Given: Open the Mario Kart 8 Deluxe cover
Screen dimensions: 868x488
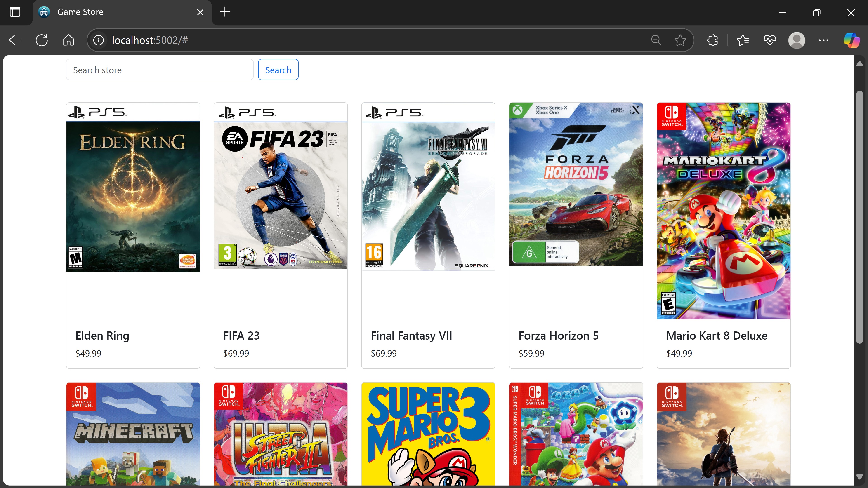Looking at the screenshot, I should [724, 211].
